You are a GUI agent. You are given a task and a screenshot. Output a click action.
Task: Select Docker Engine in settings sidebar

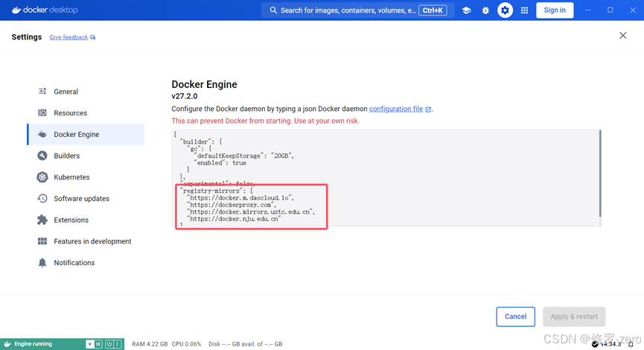tap(86, 134)
